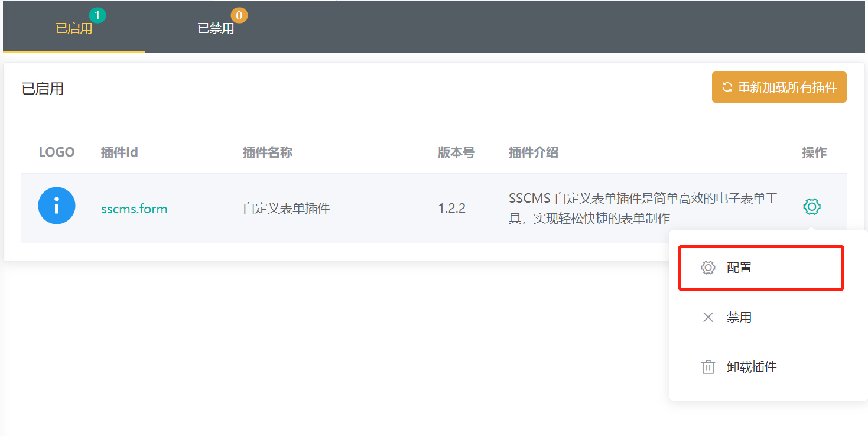Open the sscms.form plugin link
The image size is (868, 436).
point(134,209)
